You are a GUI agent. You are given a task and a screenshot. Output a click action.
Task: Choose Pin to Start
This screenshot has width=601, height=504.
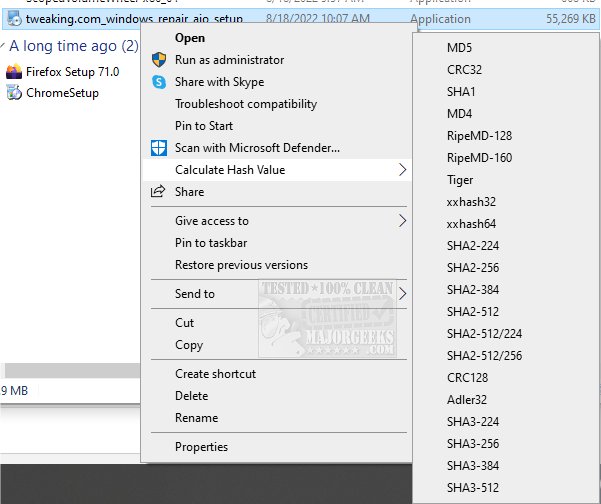[x=276, y=126]
